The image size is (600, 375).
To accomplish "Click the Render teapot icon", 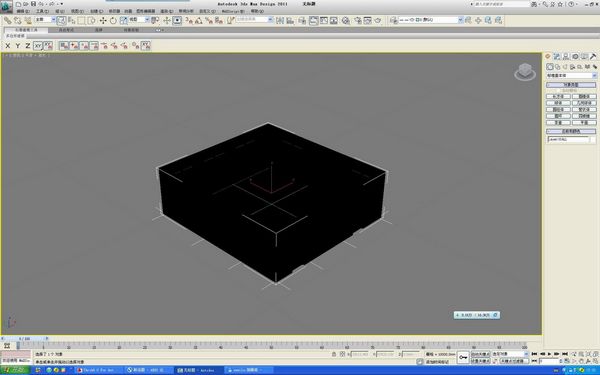I will [378, 20].
